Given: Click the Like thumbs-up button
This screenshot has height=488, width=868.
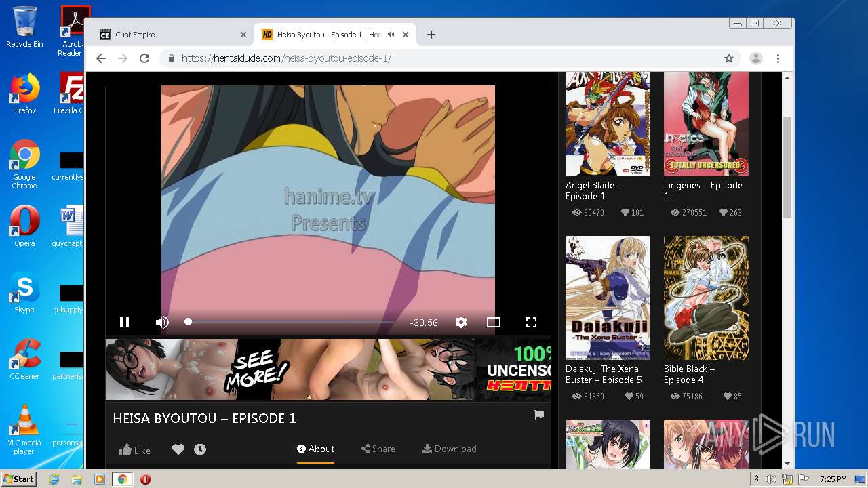Looking at the screenshot, I should pyautogui.click(x=135, y=450).
